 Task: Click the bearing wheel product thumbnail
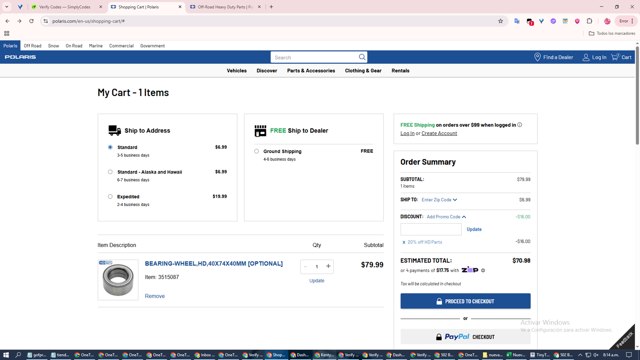pyautogui.click(x=118, y=280)
